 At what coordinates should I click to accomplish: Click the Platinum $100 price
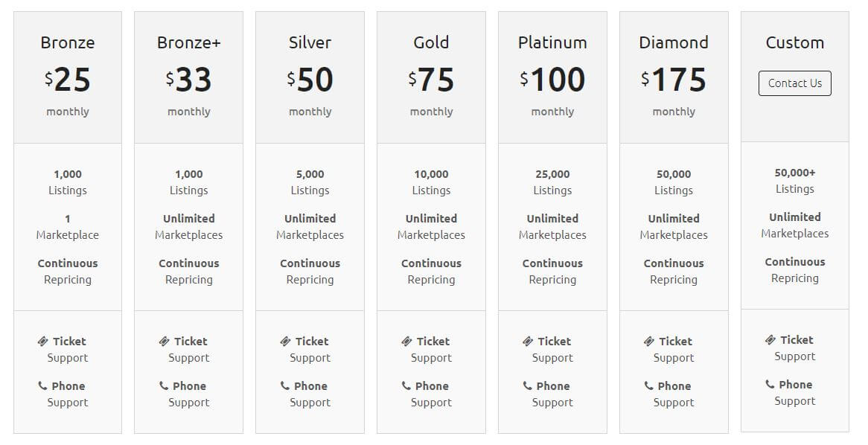552,80
